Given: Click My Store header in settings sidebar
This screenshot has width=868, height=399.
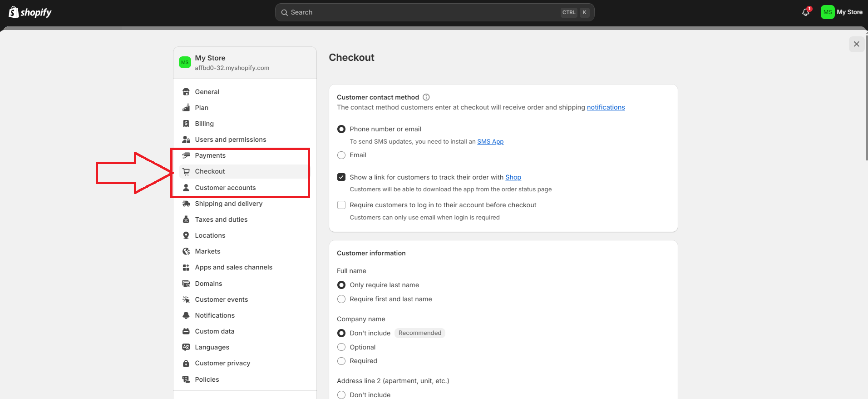Looking at the screenshot, I should coord(245,63).
